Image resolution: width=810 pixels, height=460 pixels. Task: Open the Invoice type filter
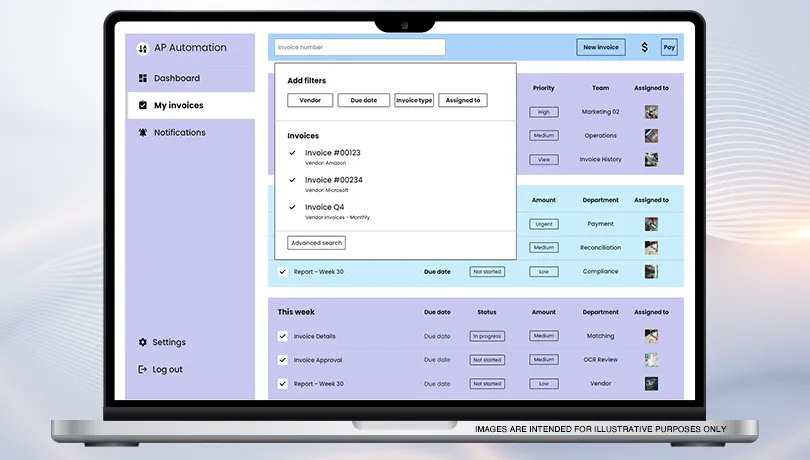pyautogui.click(x=414, y=100)
